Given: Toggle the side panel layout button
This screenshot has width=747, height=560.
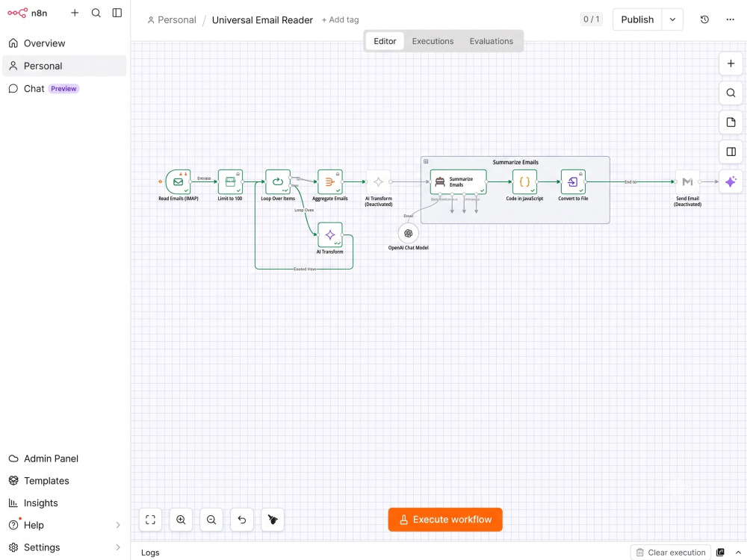Looking at the screenshot, I should tap(731, 152).
